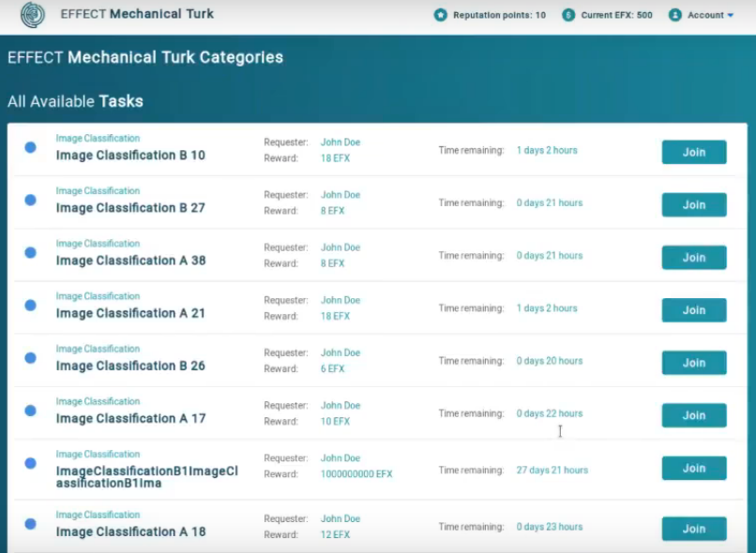Open requester John Doe for B 10 task
Viewport: 756px width, 553px height.
click(340, 142)
